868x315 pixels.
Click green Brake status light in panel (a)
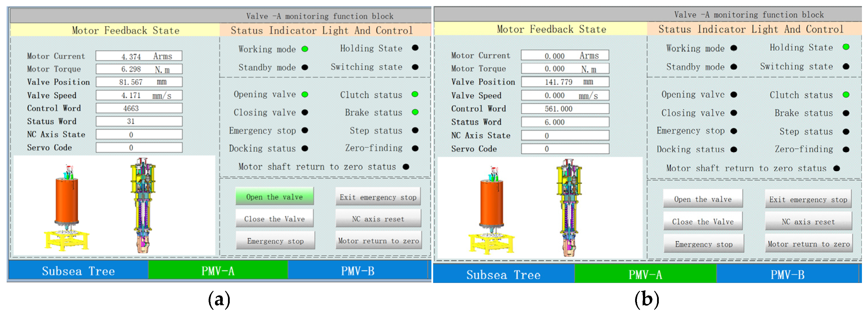point(415,112)
